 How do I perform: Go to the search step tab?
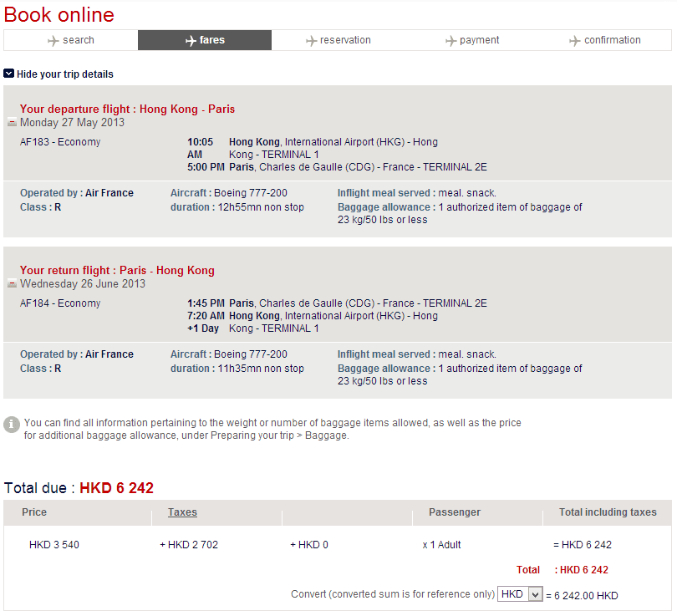[71, 40]
